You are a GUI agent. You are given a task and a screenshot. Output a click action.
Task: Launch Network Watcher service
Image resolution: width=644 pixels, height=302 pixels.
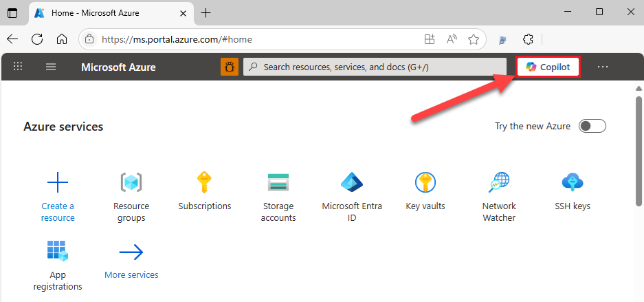click(499, 183)
